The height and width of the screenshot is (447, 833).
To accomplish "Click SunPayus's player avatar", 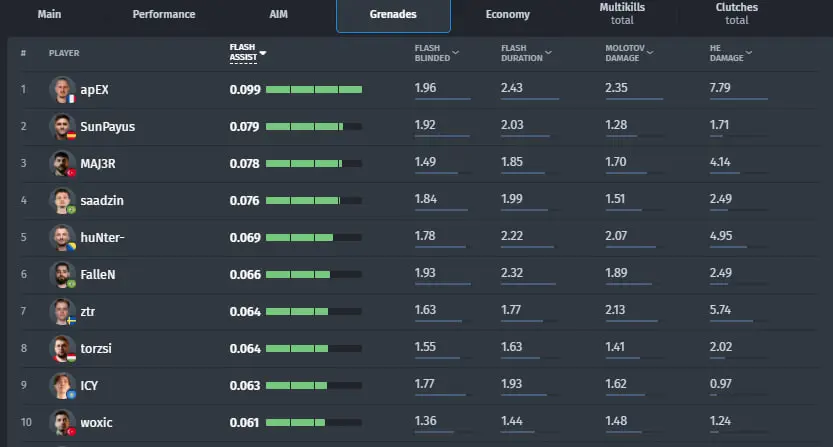I will (x=62, y=127).
